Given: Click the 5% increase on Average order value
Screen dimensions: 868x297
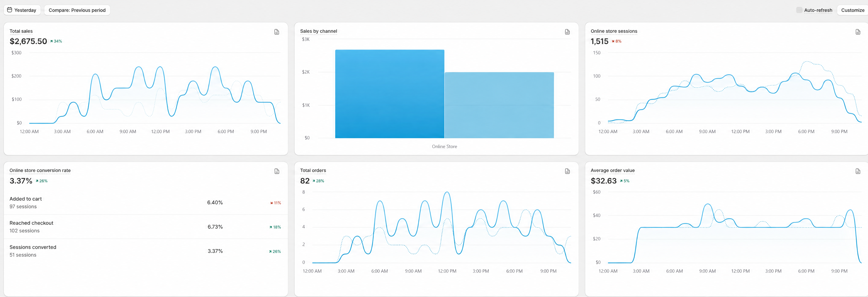Looking at the screenshot, I should click(624, 181).
